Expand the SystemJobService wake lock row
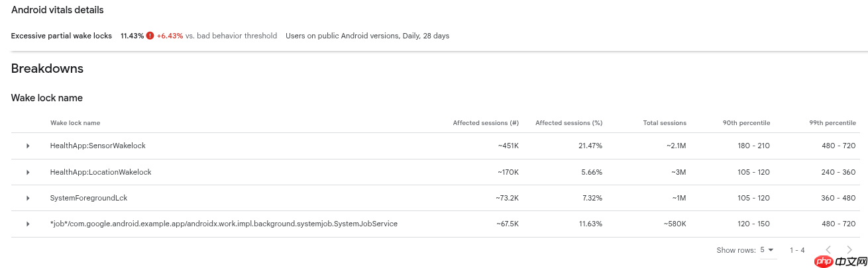 coord(28,224)
